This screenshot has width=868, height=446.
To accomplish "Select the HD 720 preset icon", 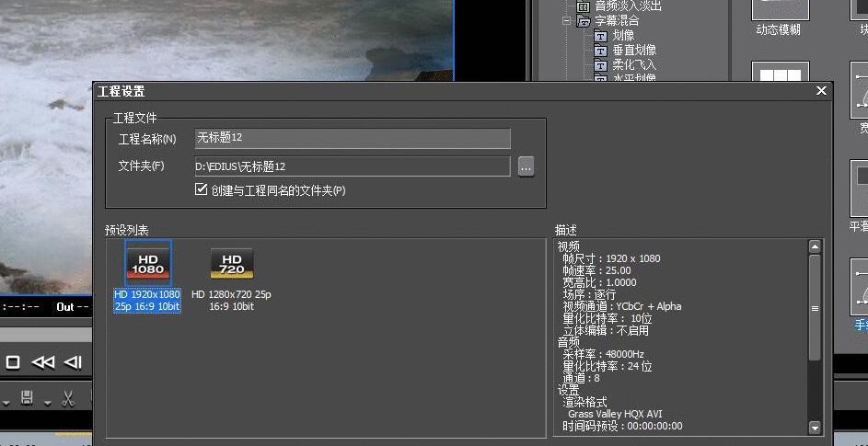I will point(231,264).
